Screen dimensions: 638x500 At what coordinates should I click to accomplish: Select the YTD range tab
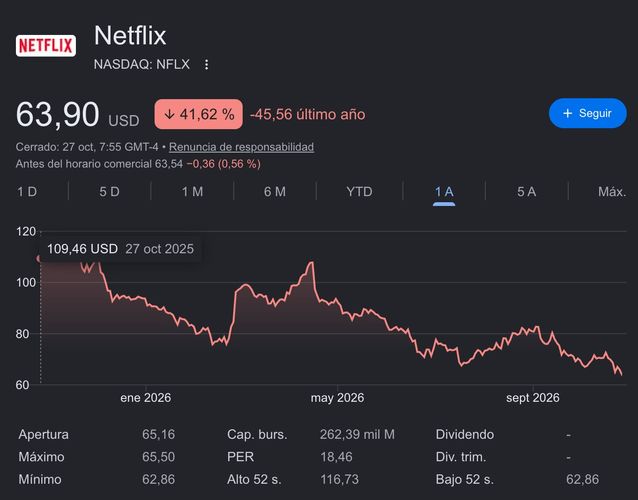click(359, 192)
